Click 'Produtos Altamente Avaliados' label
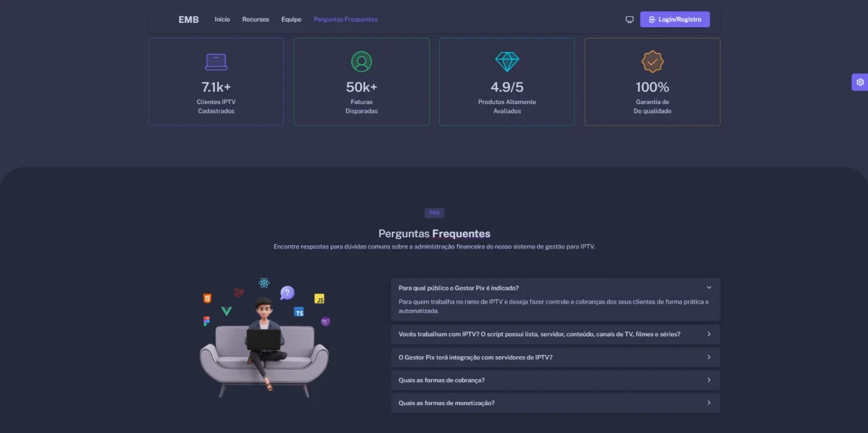This screenshot has width=868, height=433. 507,107
